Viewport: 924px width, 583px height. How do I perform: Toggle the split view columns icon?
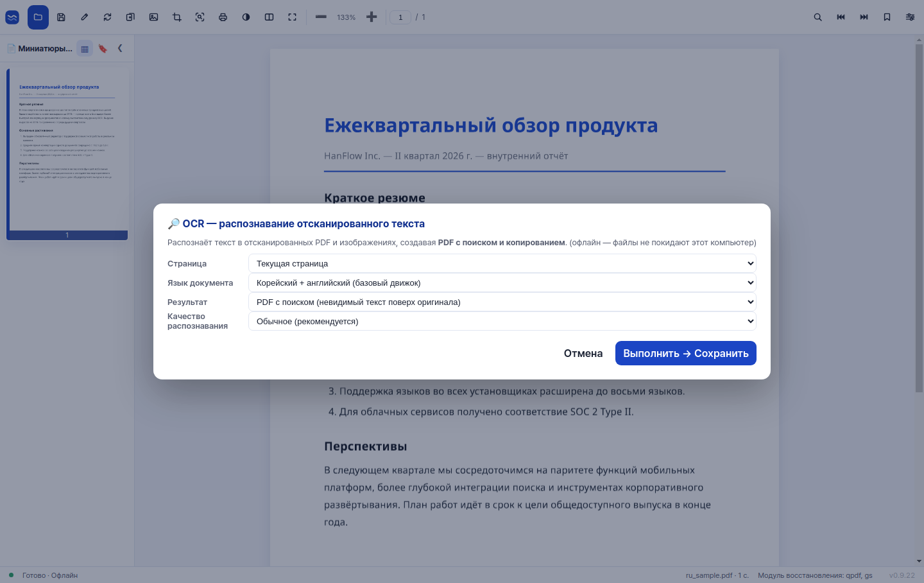269,17
